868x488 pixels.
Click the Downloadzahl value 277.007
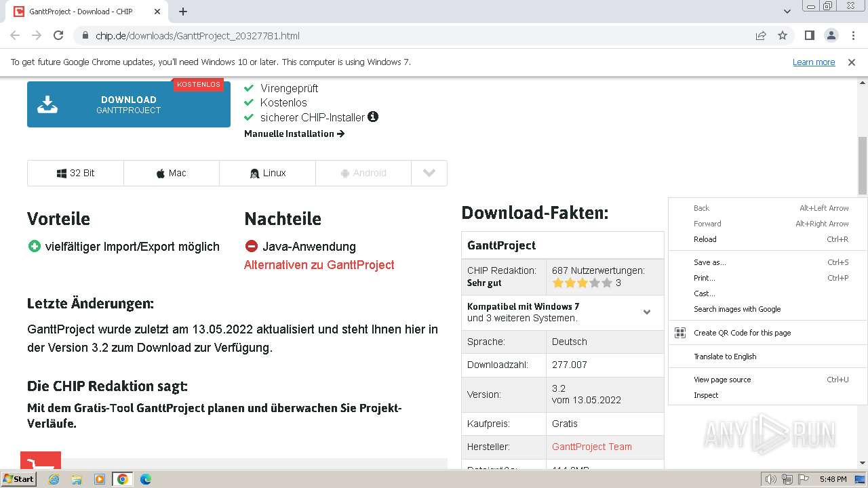pos(570,365)
